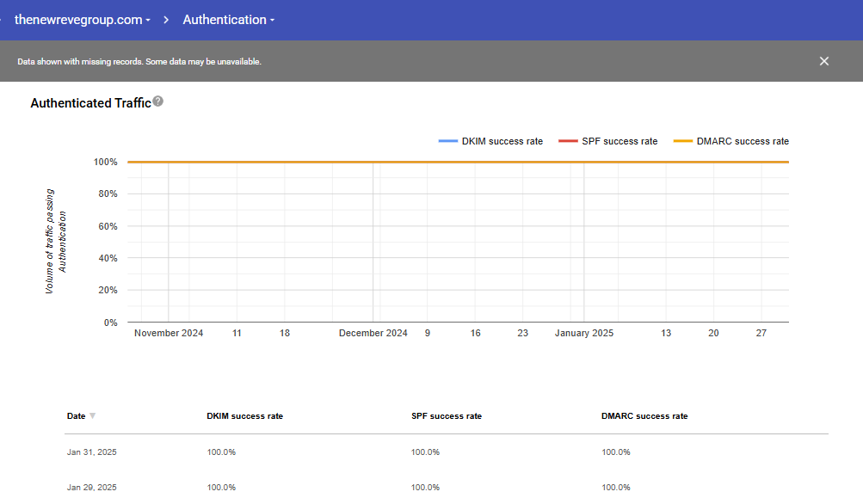
Task: Dismiss the missing records notification banner
Action: click(824, 61)
